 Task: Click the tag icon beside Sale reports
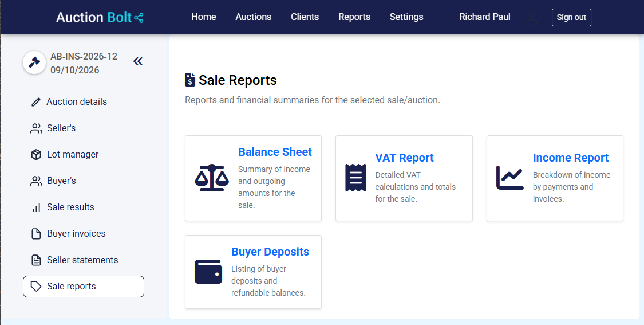click(x=36, y=287)
